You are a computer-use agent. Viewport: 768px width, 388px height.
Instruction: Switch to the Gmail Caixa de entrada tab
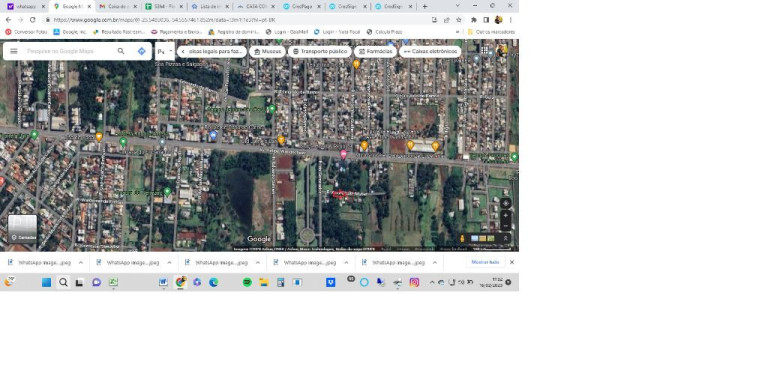pyautogui.click(x=117, y=6)
